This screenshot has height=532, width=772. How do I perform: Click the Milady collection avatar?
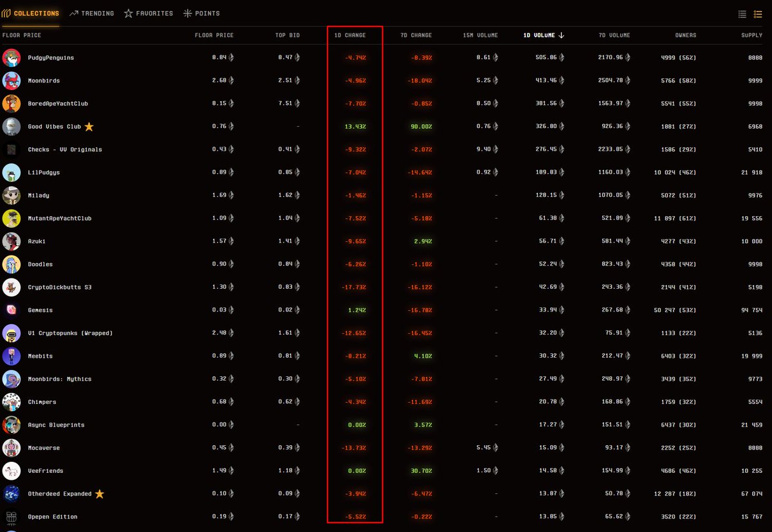pos(12,196)
